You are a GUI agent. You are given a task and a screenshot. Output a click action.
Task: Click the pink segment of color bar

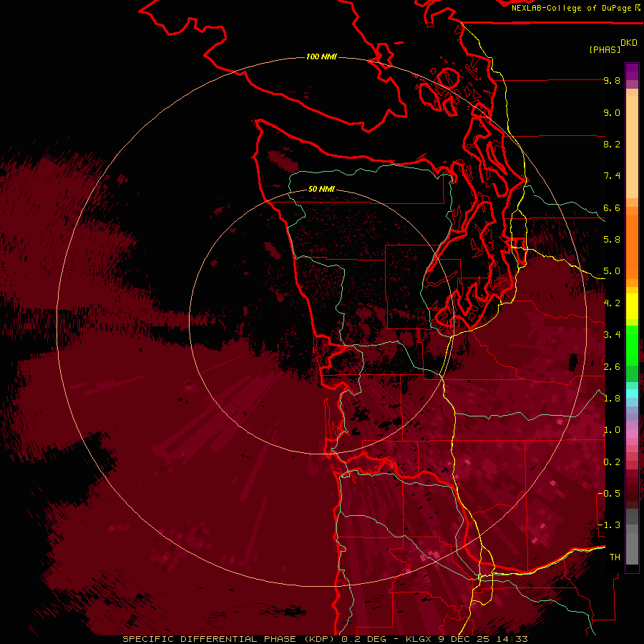[x=632, y=434]
